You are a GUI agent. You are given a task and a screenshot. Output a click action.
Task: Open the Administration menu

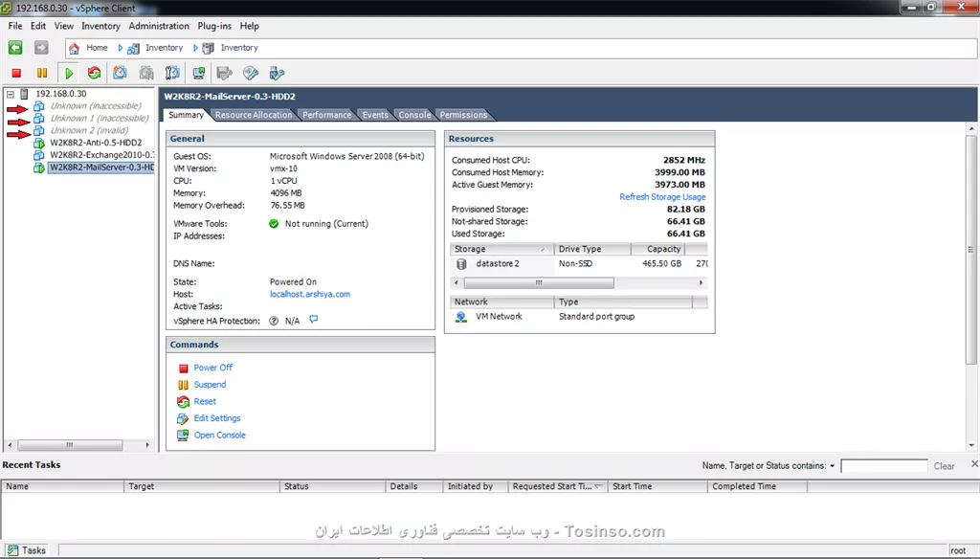point(159,26)
